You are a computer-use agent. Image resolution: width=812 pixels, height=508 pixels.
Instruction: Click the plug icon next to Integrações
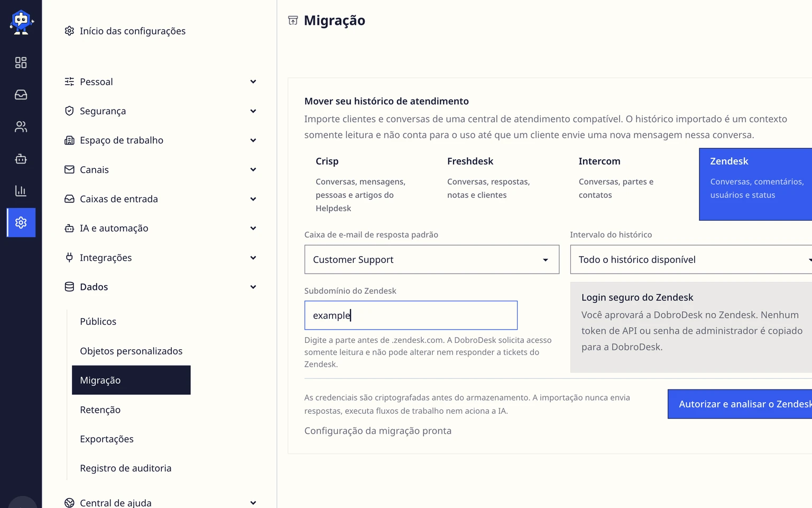pos(69,258)
